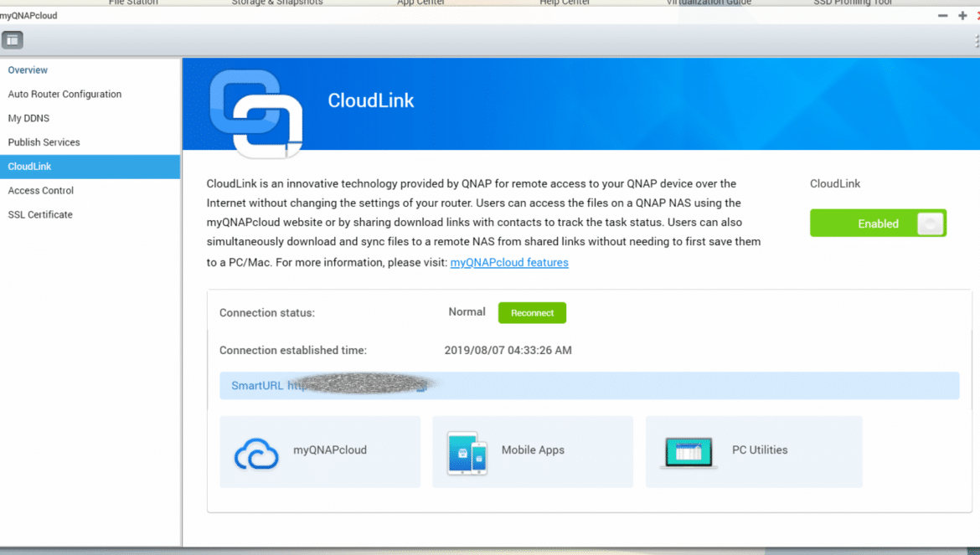Maximize the myQNAPcloud window
Viewport: 980px width, 555px height.
pyautogui.click(x=962, y=16)
